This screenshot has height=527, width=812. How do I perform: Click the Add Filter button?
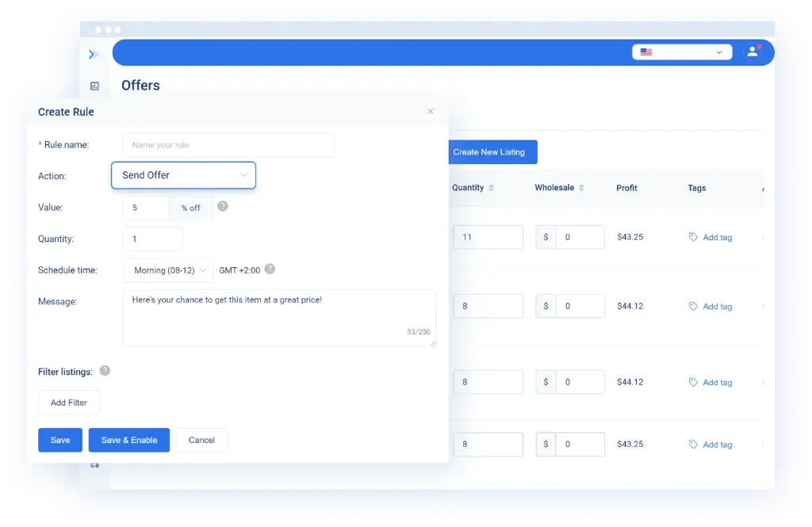(69, 403)
